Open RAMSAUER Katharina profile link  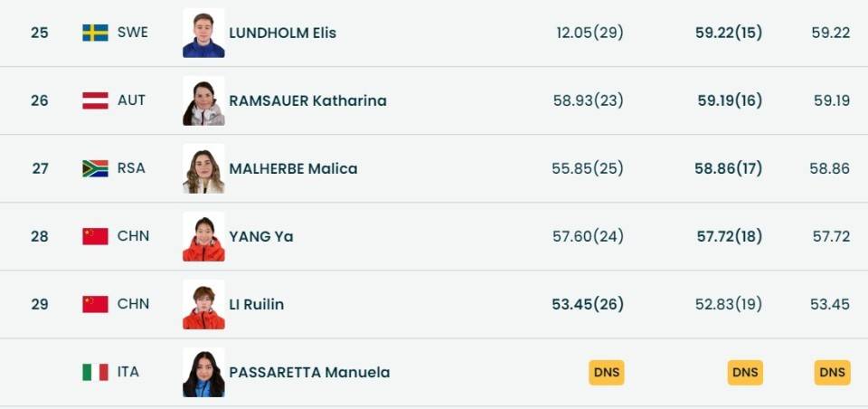(307, 100)
